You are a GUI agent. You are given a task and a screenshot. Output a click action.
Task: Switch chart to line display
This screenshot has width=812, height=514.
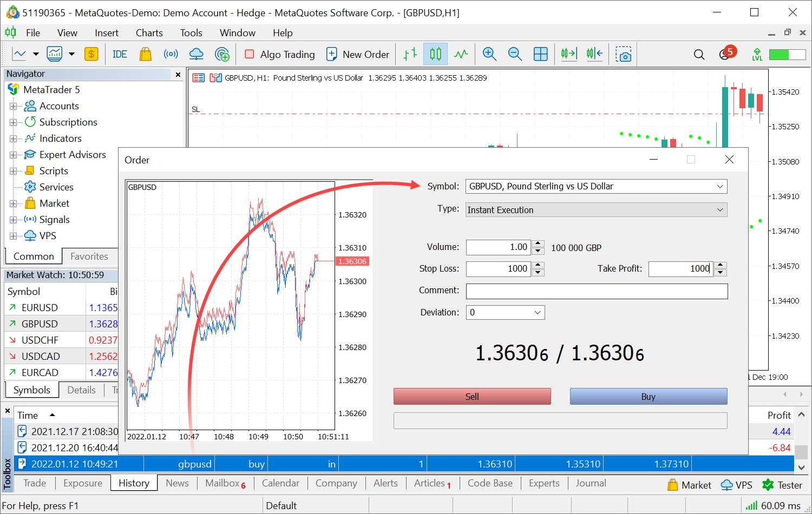[x=461, y=54]
